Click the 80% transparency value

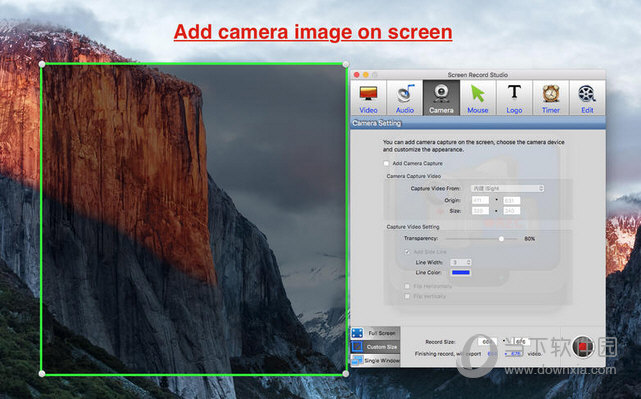(x=529, y=239)
